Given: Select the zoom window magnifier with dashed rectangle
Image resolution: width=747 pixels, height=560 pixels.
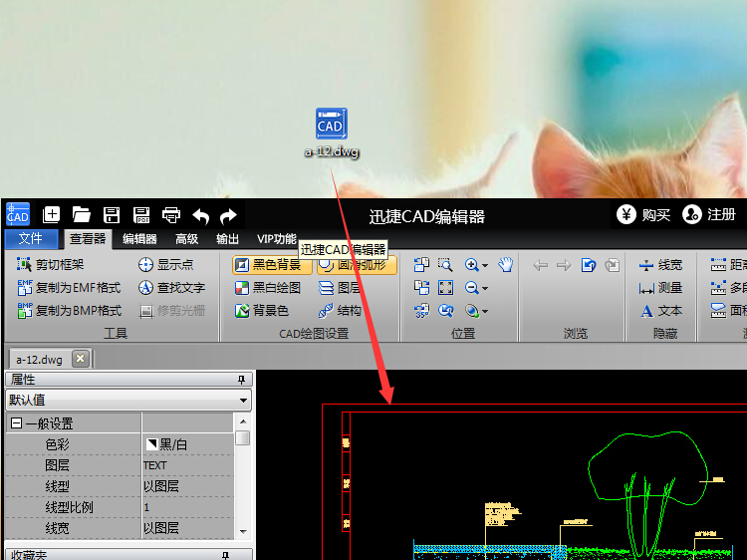Looking at the screenshot, I should 445,264.
